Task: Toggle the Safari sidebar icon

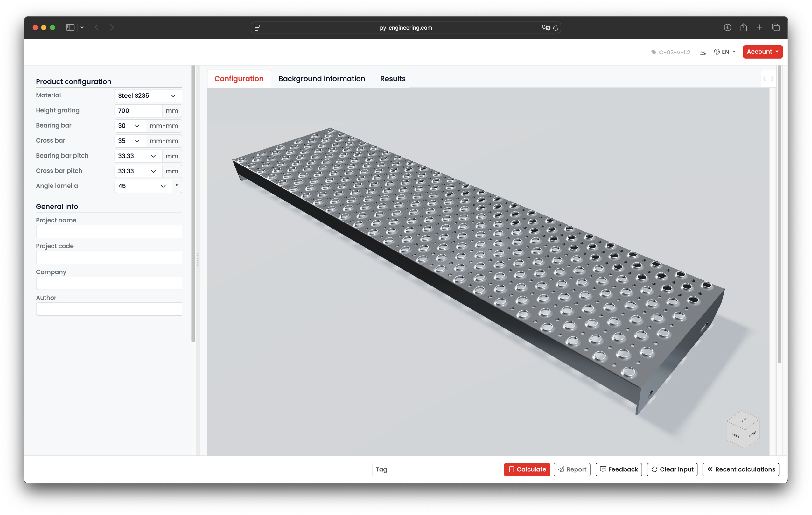Action: [70, 27]
